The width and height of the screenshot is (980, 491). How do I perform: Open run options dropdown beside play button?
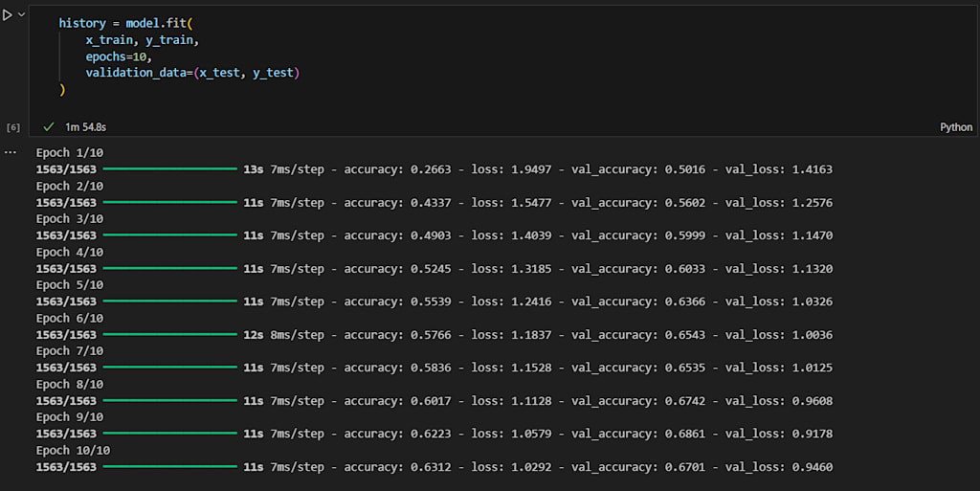pyautogui.click(x=21, y=14)
